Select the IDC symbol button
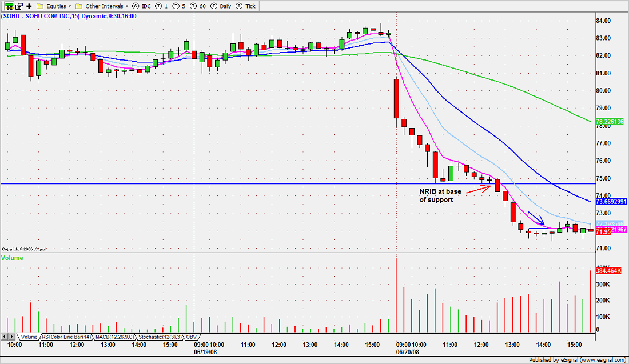The width and height of the screenshot is (629, 364). click(142, 6)
